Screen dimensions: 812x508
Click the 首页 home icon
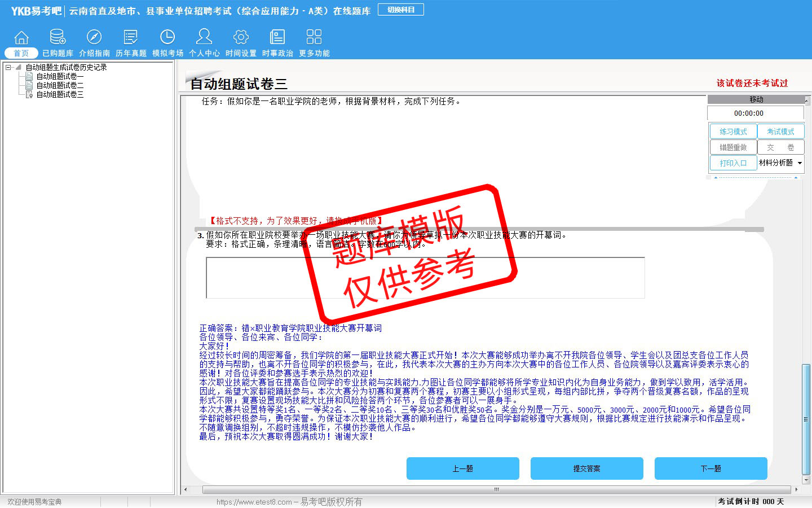[x=21, y=38]
